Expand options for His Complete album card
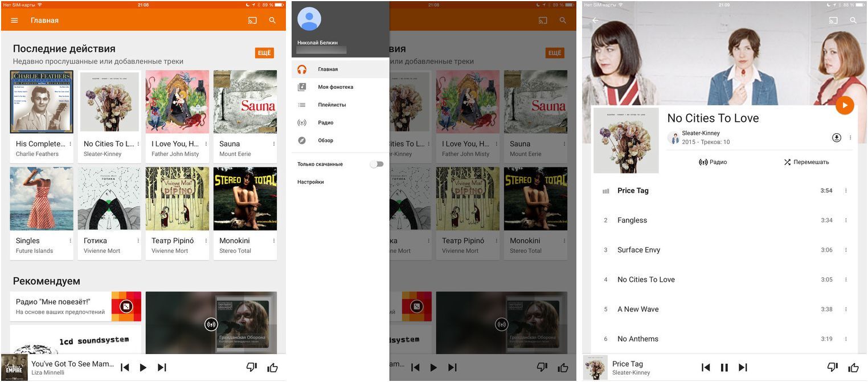 71,144
